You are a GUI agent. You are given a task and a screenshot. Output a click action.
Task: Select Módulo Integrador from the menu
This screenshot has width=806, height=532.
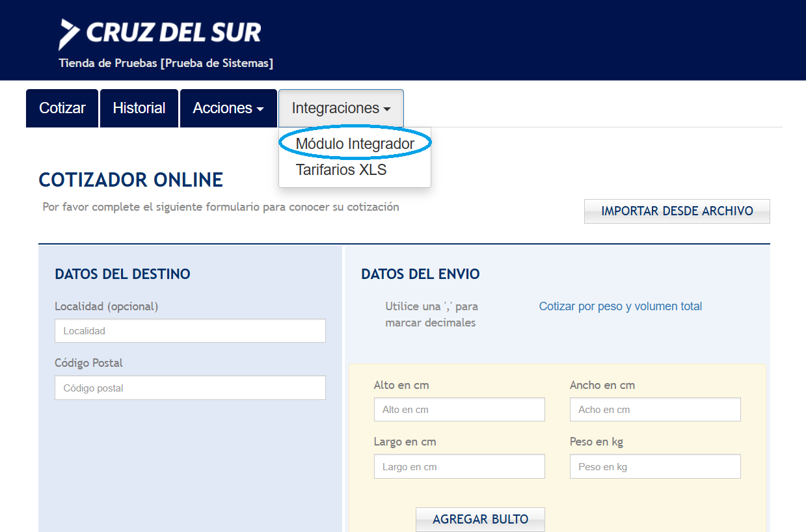click(x=355, y=144)
